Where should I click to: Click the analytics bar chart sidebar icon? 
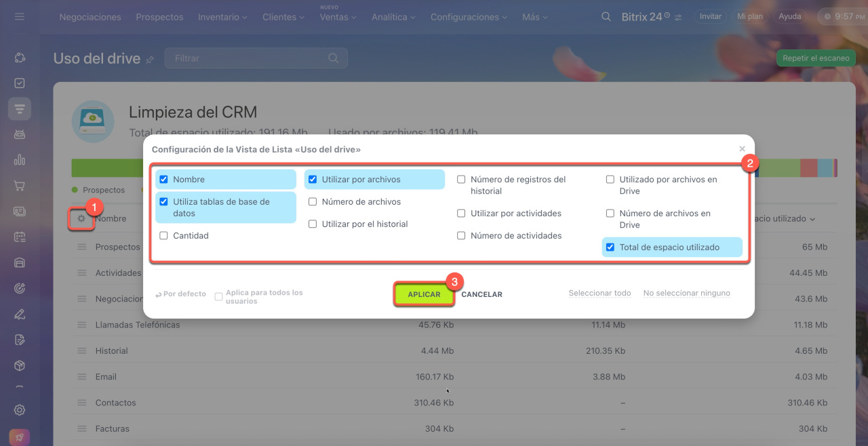click(x=20, y=160)
